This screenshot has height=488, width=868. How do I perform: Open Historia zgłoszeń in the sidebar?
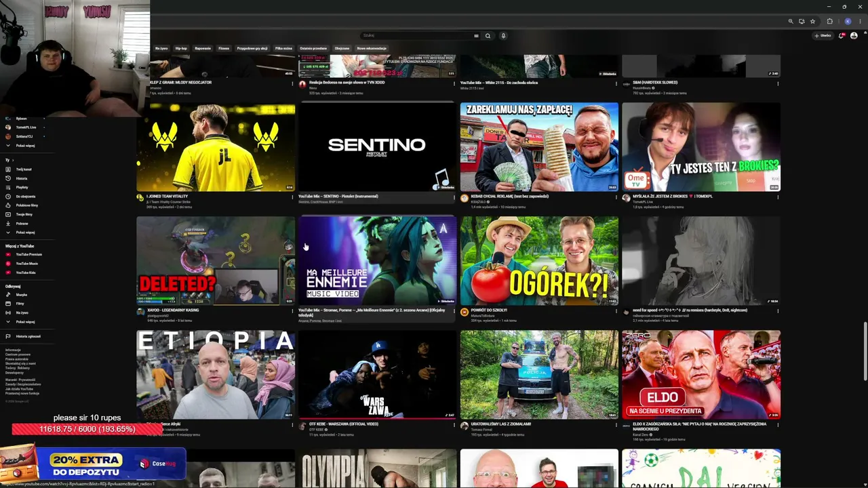(28, 336)
